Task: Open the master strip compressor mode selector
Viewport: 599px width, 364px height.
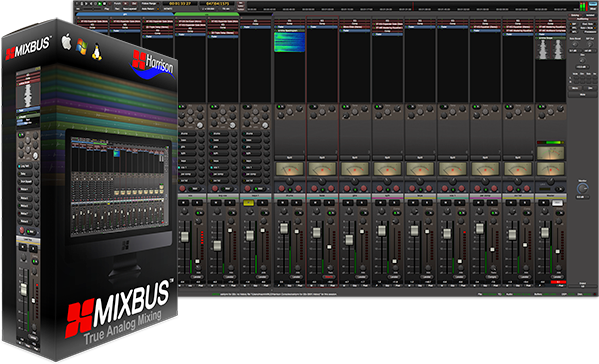Action: [x=557, y=277]
